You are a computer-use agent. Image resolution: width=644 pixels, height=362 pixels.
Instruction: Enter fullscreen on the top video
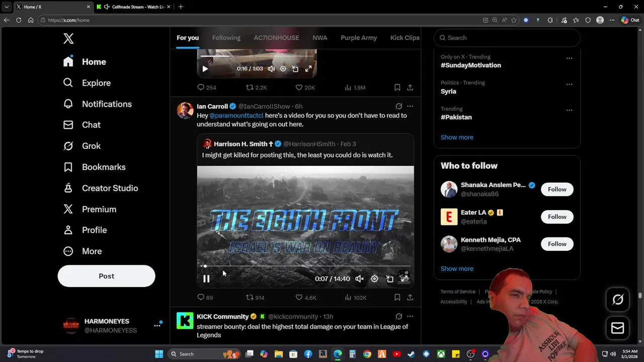pos(308,69)
